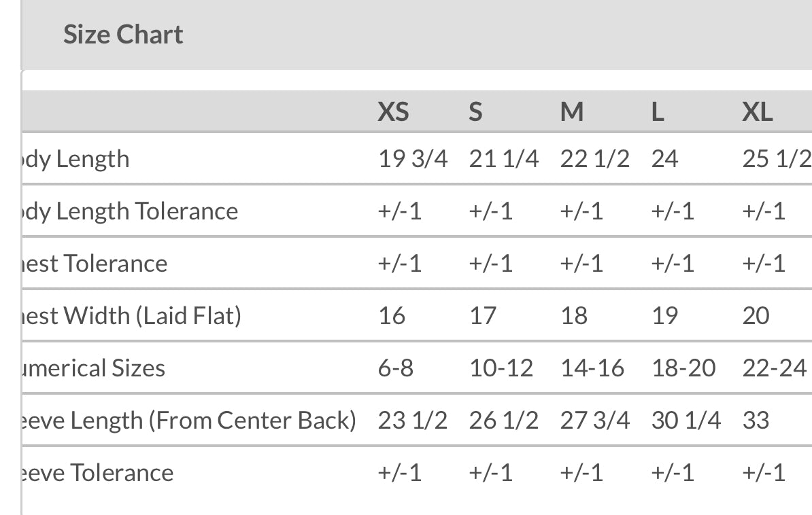Select the 22 1/2 body length cell
The height and width of the screenshot is (515, 812).
[x=595, y=159]
